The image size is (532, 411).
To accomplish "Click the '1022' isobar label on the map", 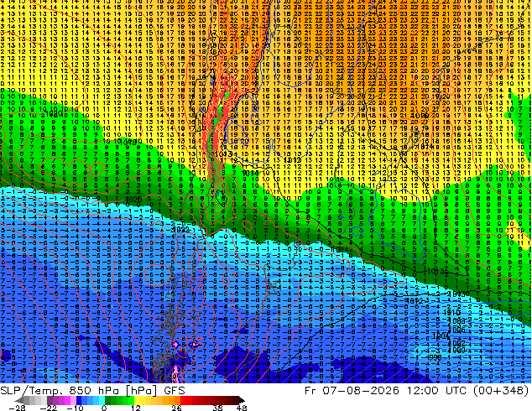I will [180, 230].
